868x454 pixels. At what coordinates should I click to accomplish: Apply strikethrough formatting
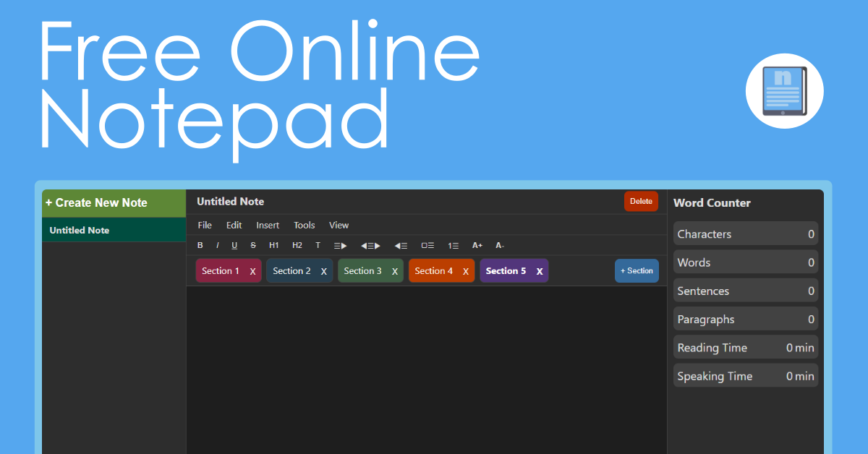[x=252, y=245]
